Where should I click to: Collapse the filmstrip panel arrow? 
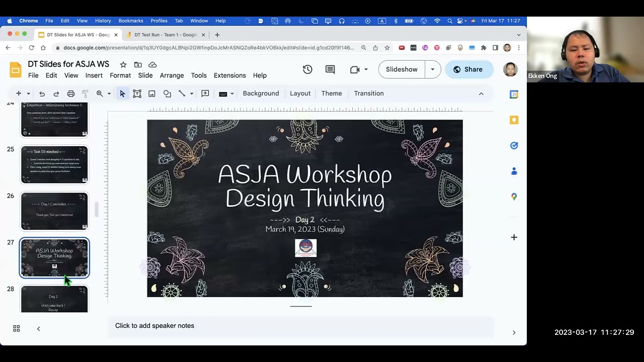click(x=38, y=329)
